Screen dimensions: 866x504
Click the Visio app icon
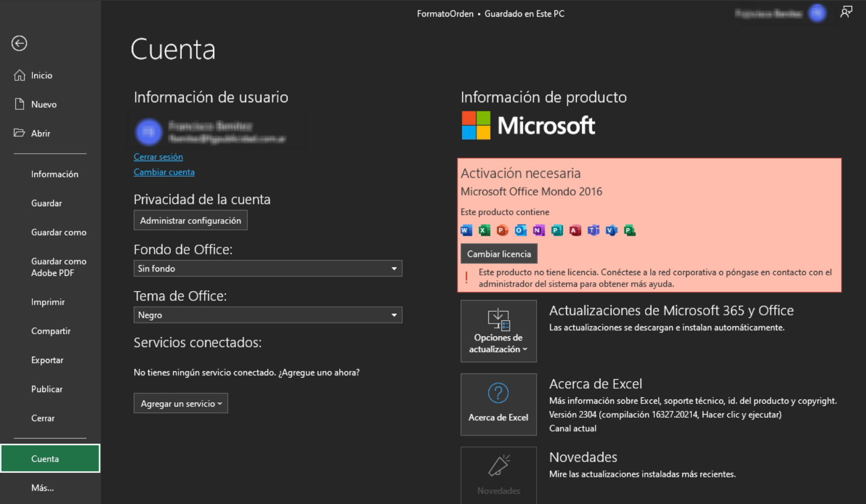pos(612,230)
